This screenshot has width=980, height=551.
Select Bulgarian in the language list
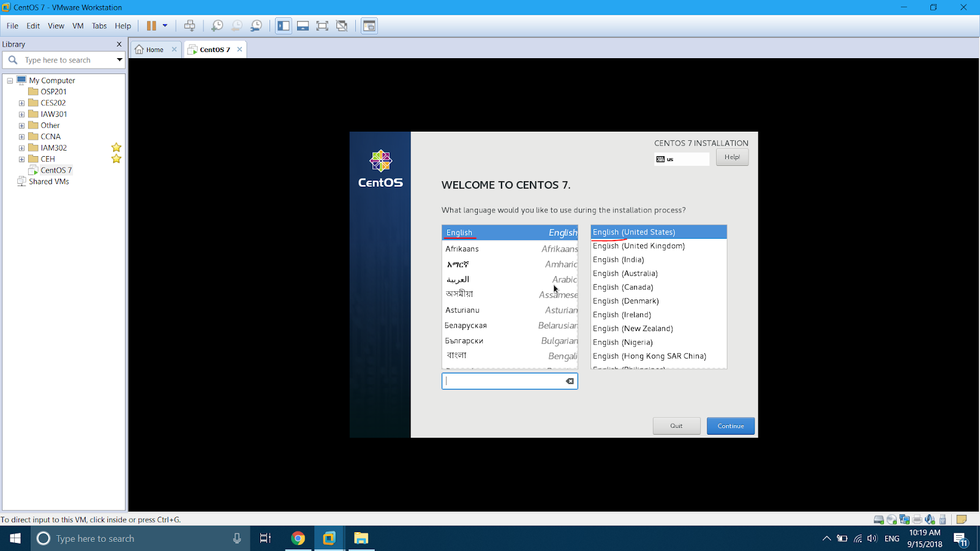point(510,341)
